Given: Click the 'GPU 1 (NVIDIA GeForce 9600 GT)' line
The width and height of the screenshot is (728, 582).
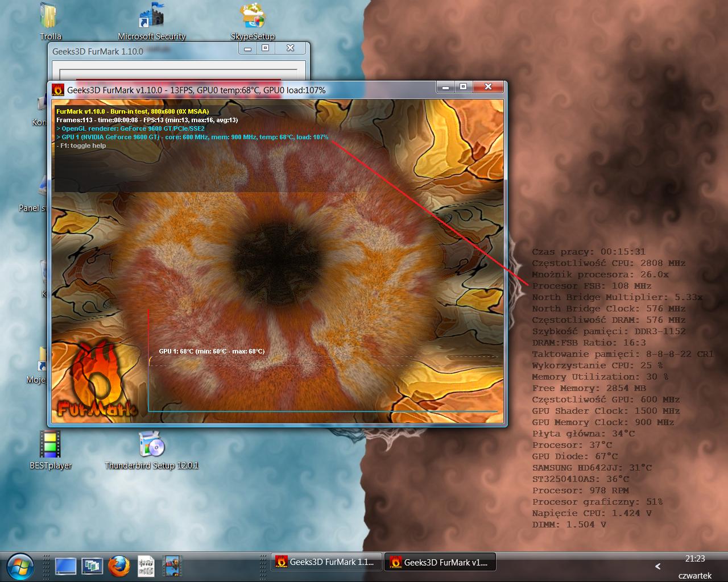Looking at the screenshot, I should pos(192,137).
